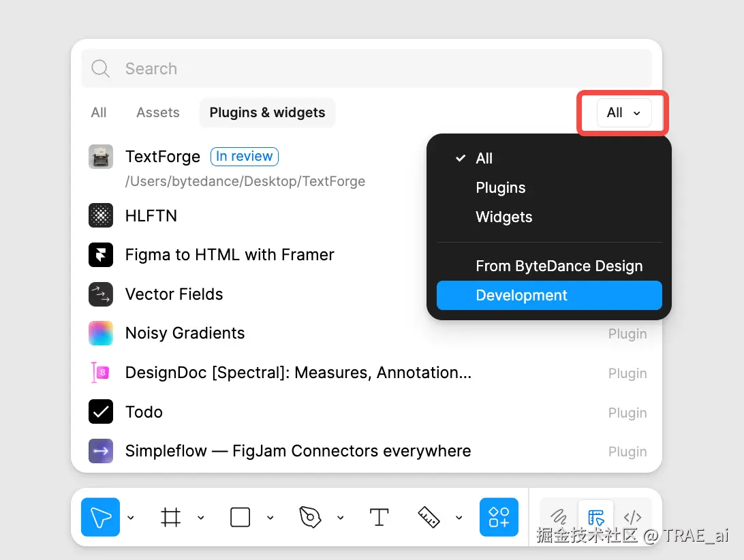
Task: Switch to Design mode
Action: (596, 517)
